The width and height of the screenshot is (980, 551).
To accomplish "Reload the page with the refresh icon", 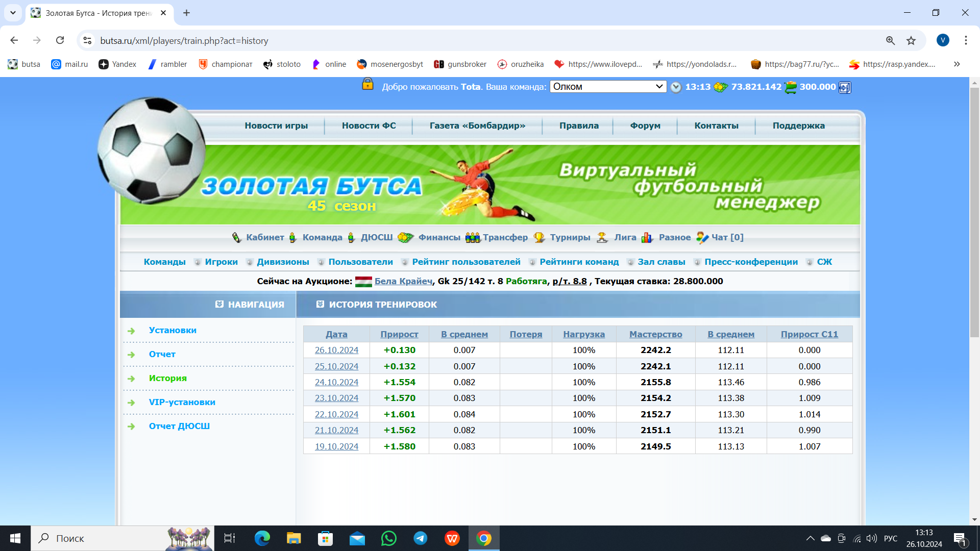I will [x=60, y=40].
